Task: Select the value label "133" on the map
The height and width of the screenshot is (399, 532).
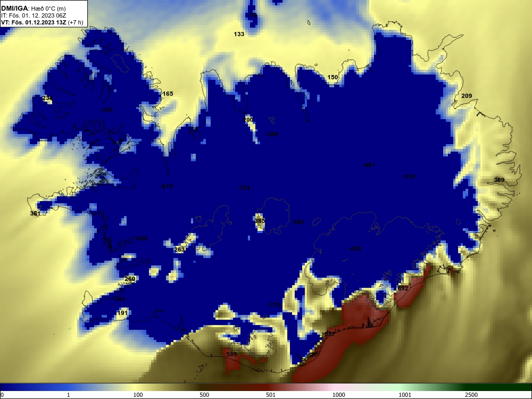Action: [239, 34]
